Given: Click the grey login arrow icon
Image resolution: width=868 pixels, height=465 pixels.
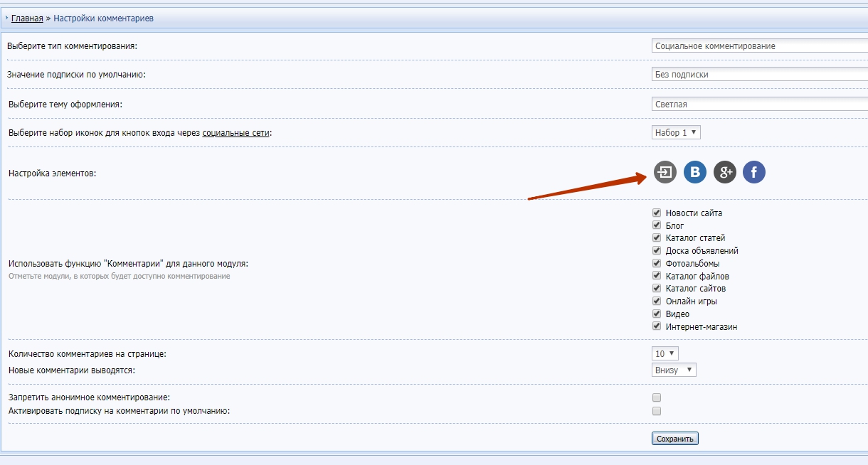Looking at the screenshot, I should (x=665, y=172).
